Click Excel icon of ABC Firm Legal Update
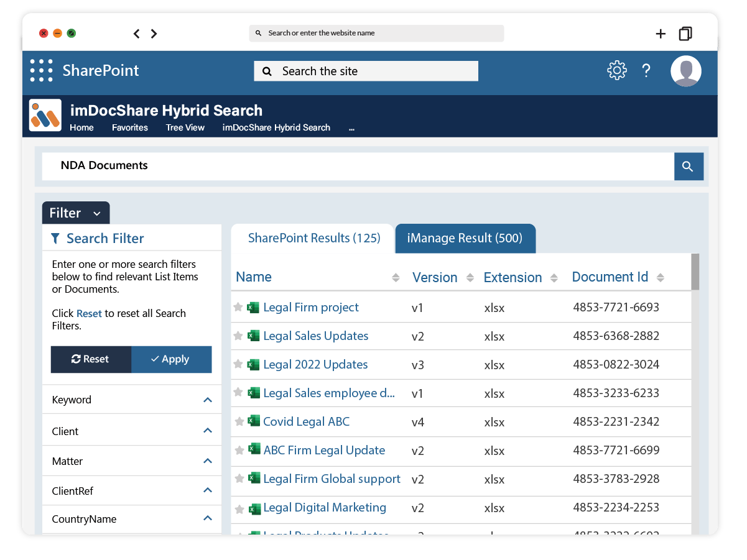The image size is (747, 560). (254, 449)
